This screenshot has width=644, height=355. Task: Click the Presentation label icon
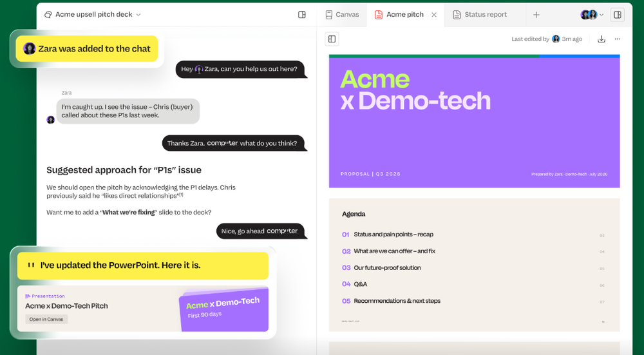click(28, 296)
